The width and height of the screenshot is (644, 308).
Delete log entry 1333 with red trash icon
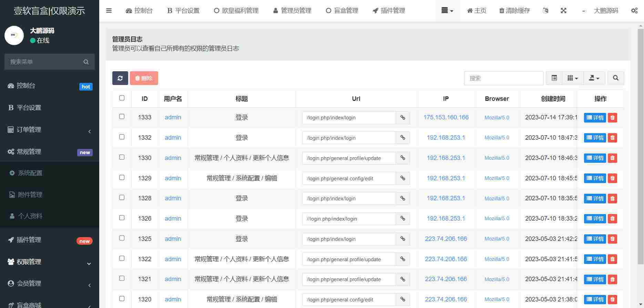(x=612, y=118)
